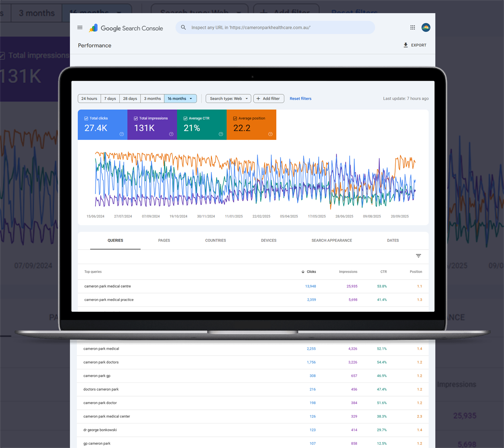Open the account profile avatar
Viewport: 504px width, 448px height.
pyautogui.click(x=426, y=28)
